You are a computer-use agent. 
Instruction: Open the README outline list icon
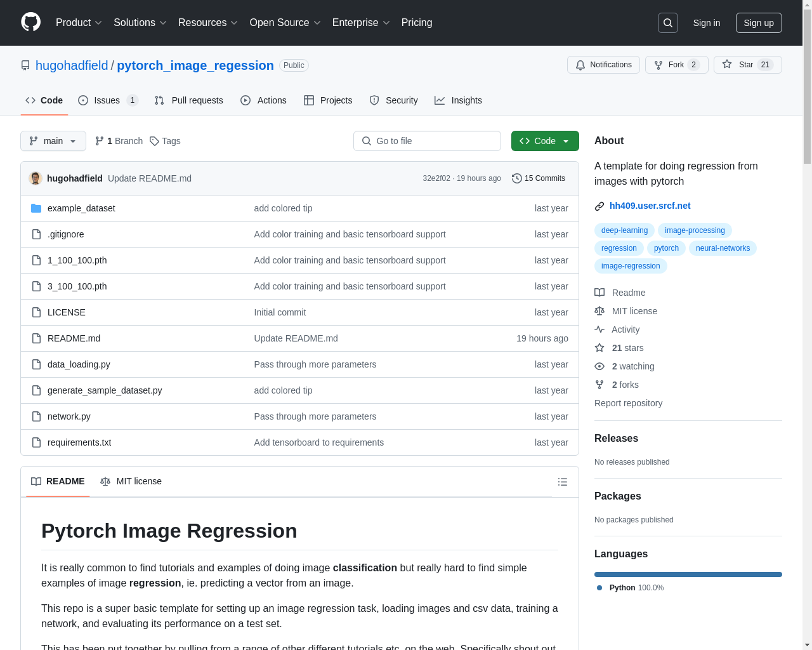[x=562, y=482]
